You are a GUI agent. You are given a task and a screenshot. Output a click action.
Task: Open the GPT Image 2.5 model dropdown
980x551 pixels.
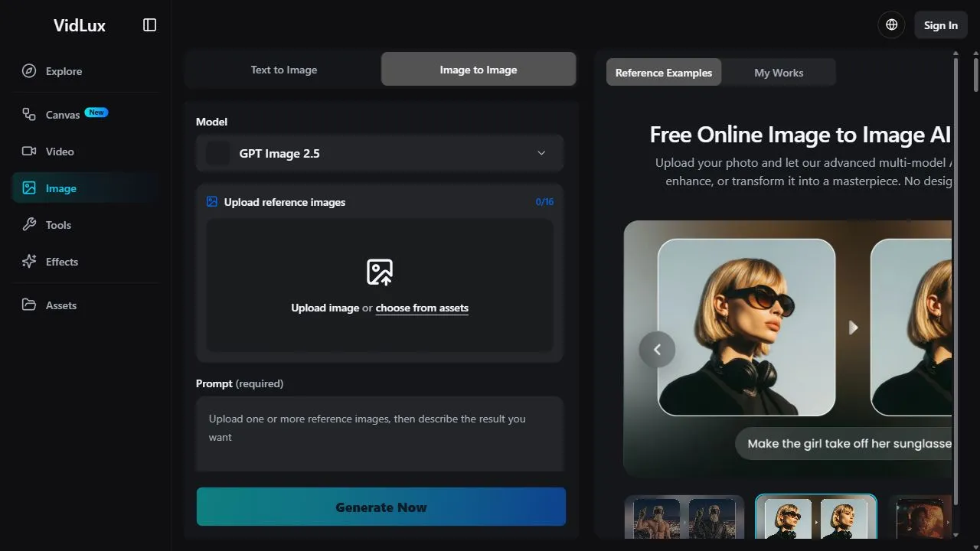point(380,153)
